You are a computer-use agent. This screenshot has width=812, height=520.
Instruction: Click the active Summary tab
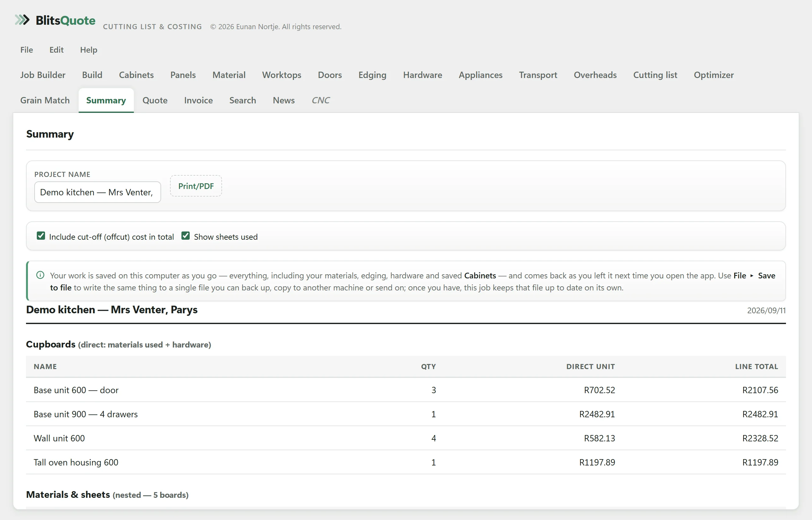106,100
